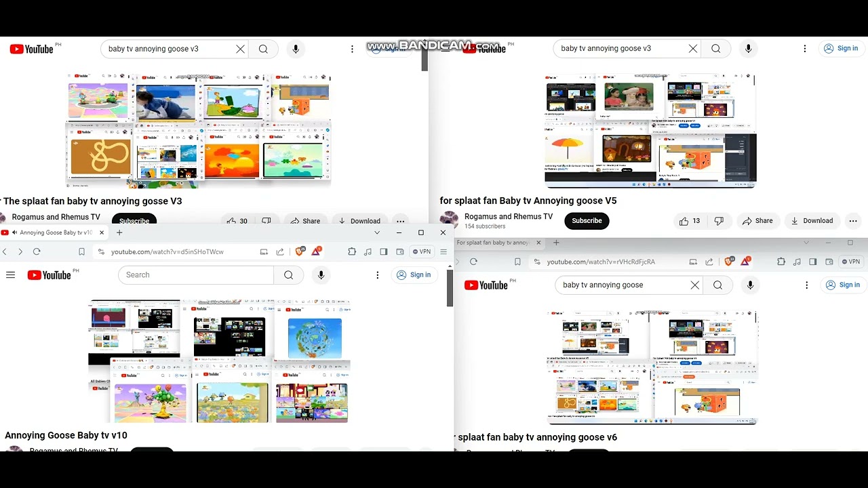868x488 pixels.
Task: Open Brave Shields in v10 window
Action: [300, 251]
